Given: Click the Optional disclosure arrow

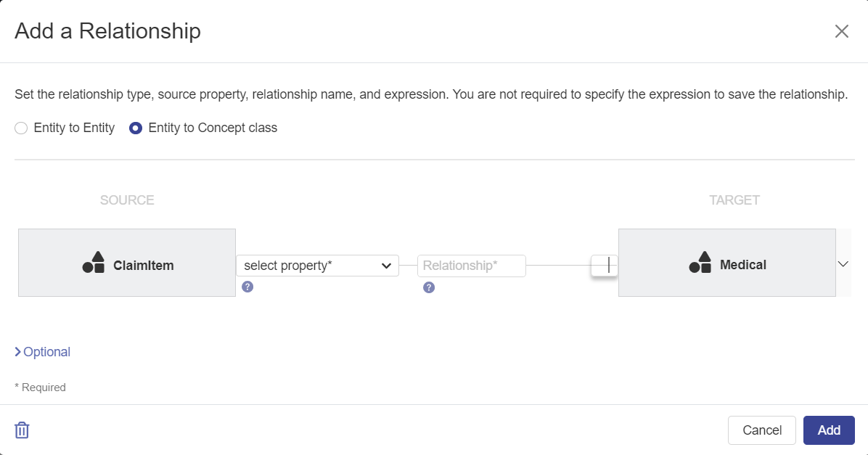Looking at the screenshot, I should click(x=17, y=352).
